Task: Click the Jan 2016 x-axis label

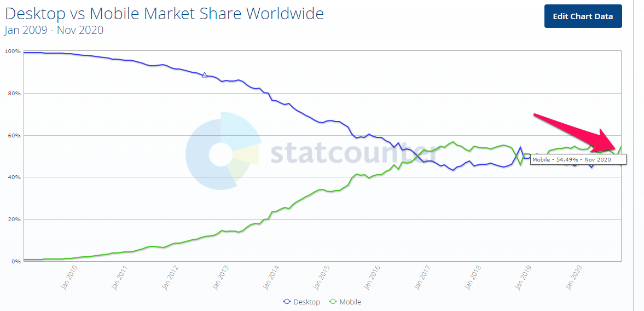Action: tap(371, 277)
